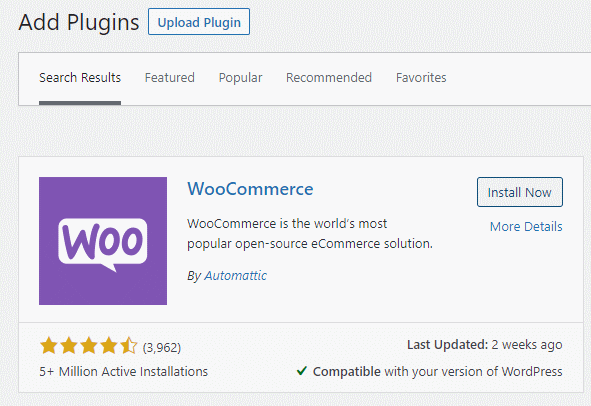The image size is (591, 406).
Task: Click the half-filled fifth rating star
Action: coord(129,345)
